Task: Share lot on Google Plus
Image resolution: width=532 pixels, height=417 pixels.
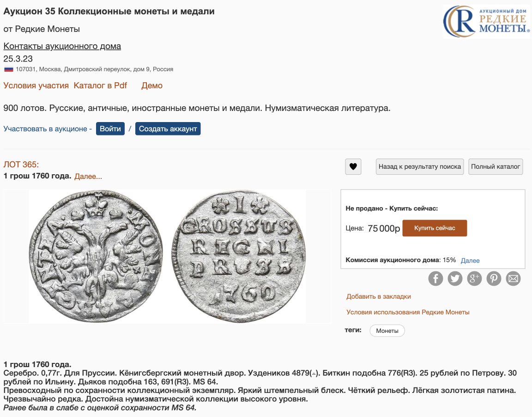Action: click(474, 278)
